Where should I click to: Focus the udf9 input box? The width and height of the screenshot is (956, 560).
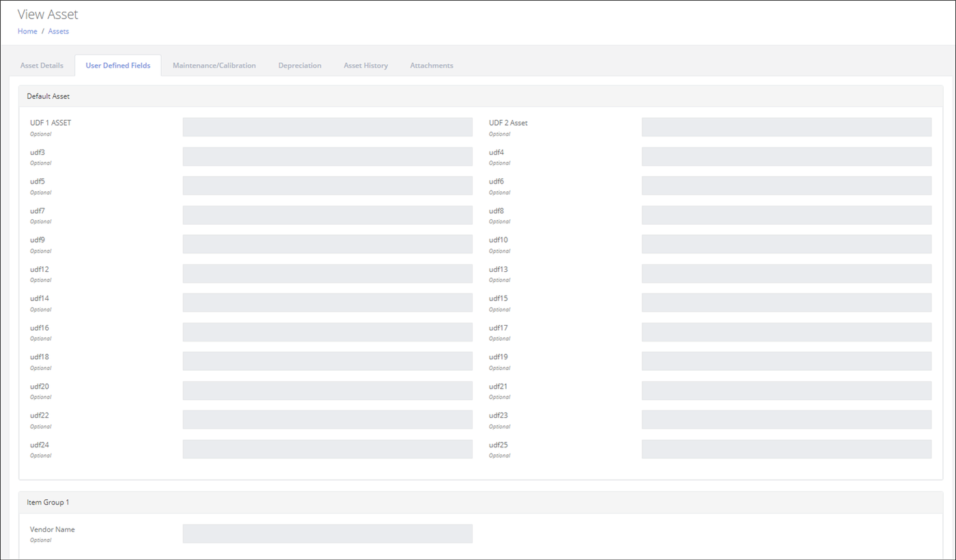coord(328,244)
